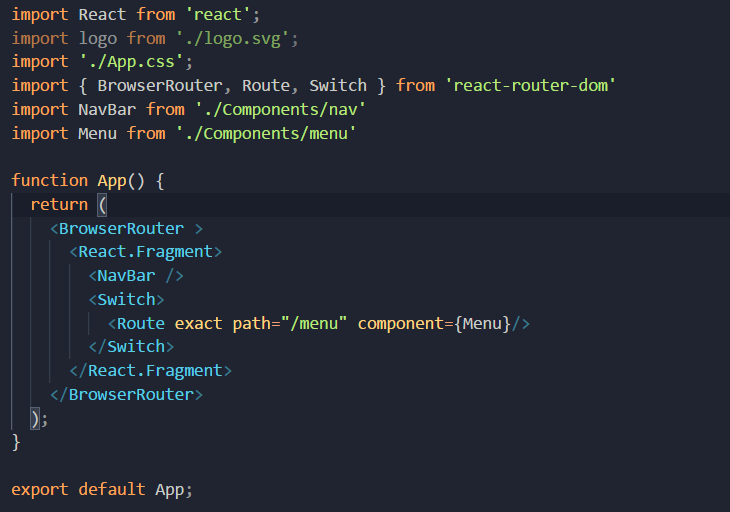
Task: Click App in the function declaration
Action: [112, 181]
